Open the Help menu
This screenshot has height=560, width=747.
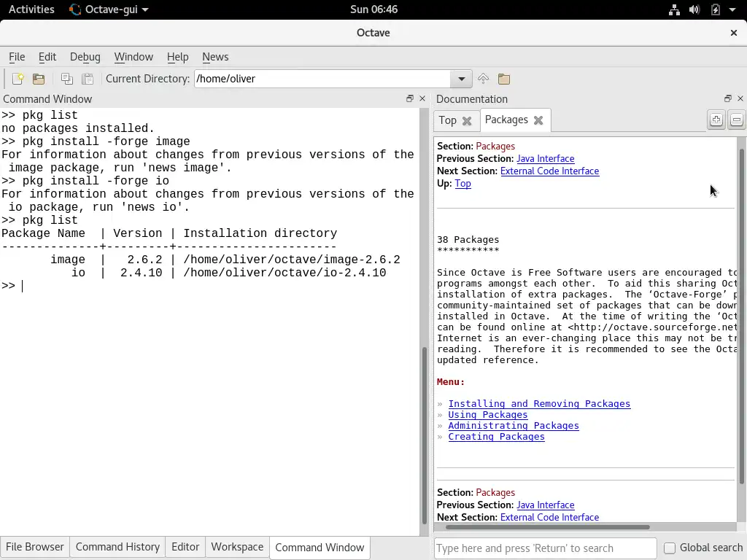tap(178, 57)
